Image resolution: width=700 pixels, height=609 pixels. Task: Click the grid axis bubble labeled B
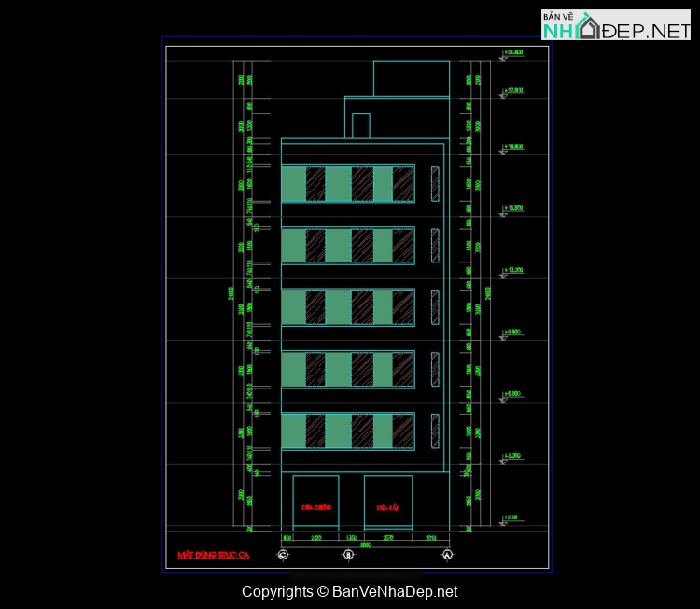pos(348,555)
